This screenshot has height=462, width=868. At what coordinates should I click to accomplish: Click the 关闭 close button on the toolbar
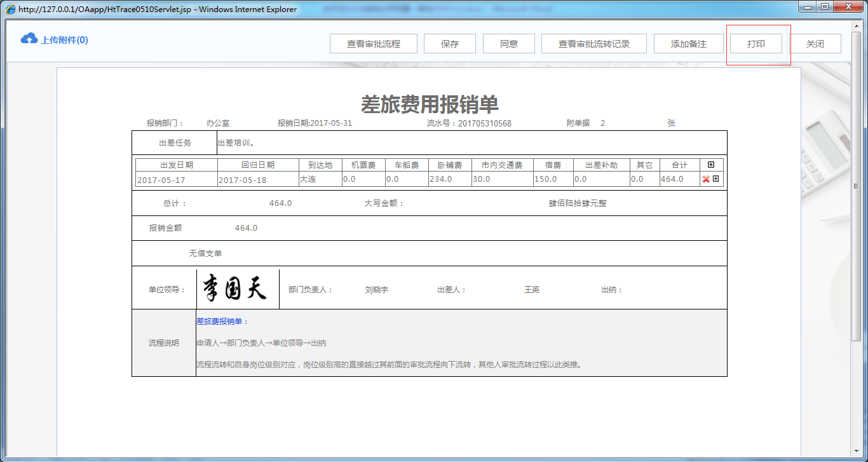click(x=815, y=43)
